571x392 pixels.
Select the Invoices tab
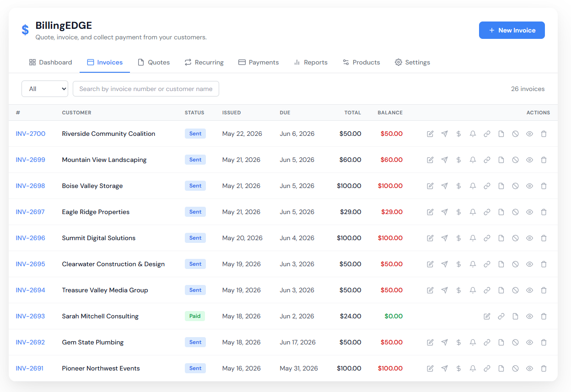(x=105, y=62)
